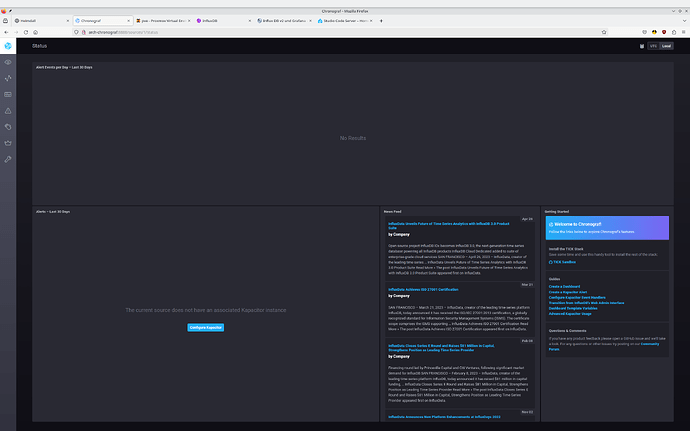690x431 pixels.
Task: Close the Studio Code Server tab
Action: (x=371, y=21)
